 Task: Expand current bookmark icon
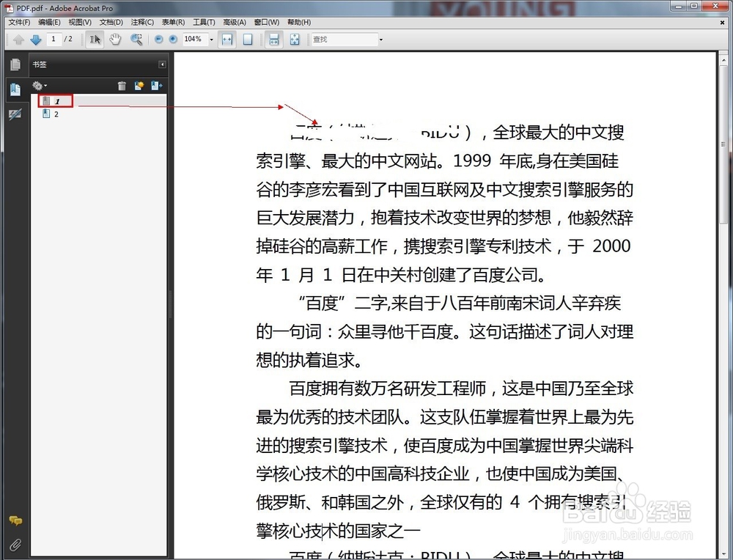156,86
